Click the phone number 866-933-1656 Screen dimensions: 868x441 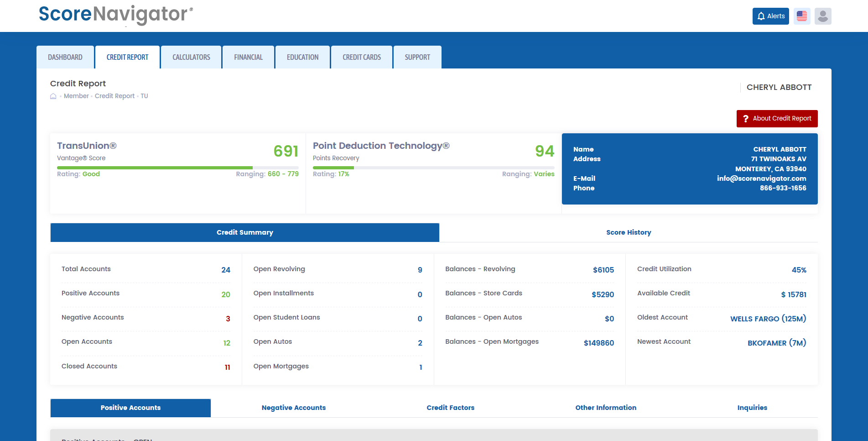point(783,188)
